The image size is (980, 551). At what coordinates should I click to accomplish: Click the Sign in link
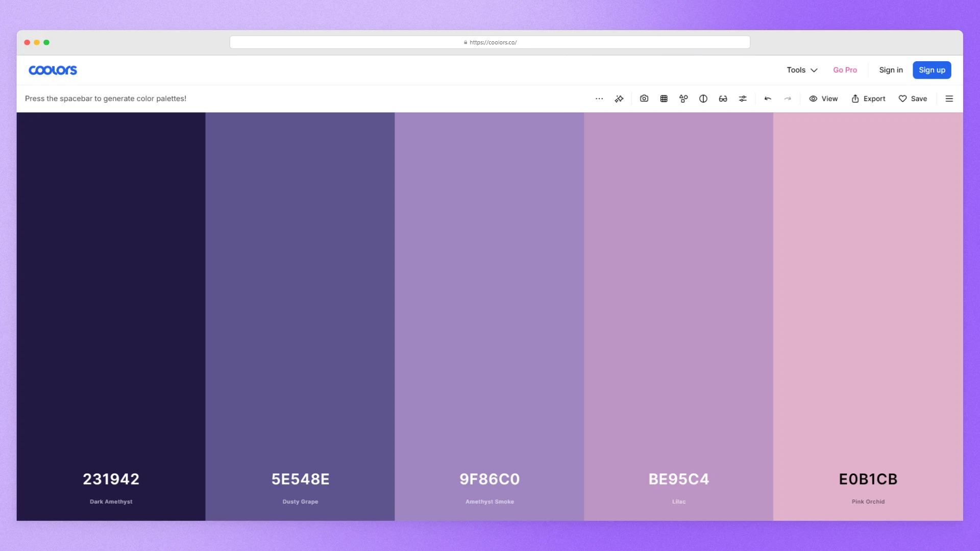coord(891,70)
